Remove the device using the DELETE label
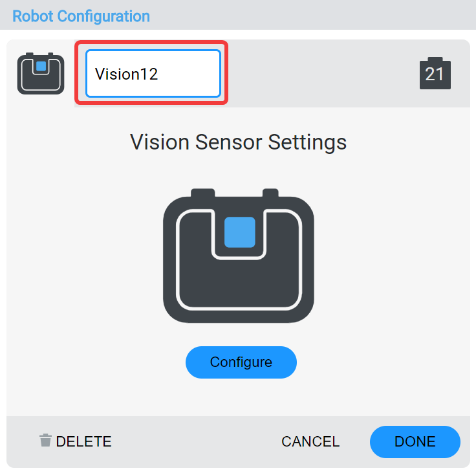 [83, 441]
